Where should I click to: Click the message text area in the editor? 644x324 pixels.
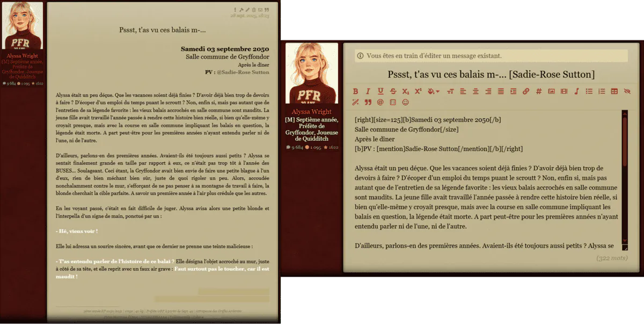pyautogui.click(x=487, y=180)
